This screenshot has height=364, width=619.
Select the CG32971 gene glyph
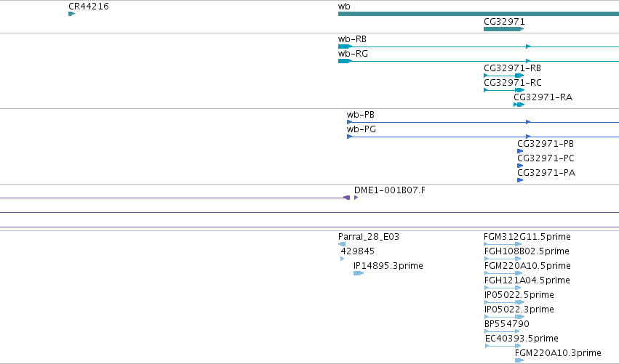click(x=504, y=29)
